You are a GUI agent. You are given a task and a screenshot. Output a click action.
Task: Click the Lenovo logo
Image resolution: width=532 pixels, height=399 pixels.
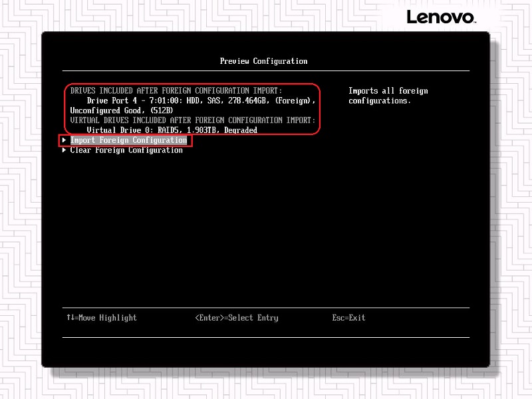pos(441,17)
